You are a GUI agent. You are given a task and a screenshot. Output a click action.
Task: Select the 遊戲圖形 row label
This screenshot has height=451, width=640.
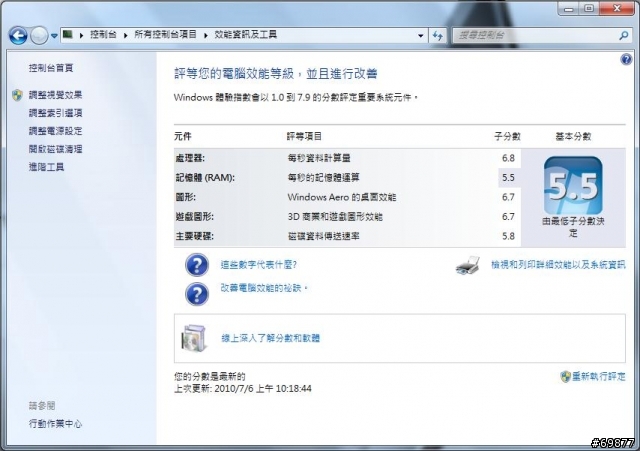[194, 217]
